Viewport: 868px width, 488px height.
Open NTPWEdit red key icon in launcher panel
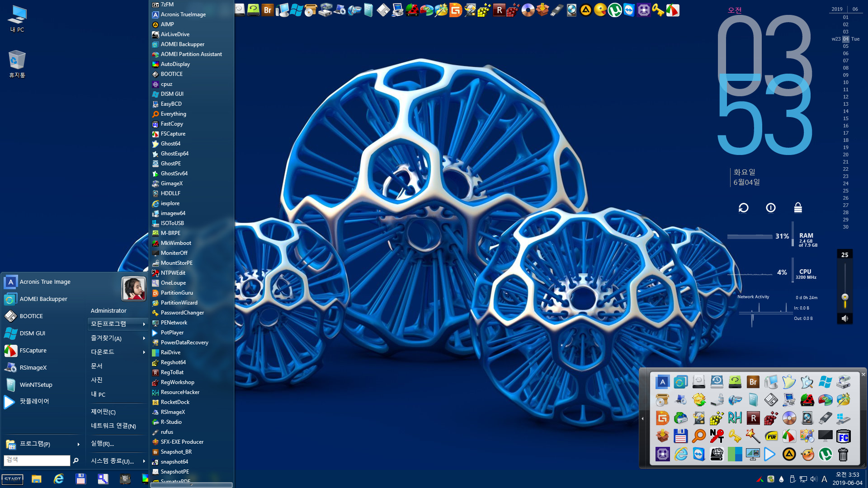[x=717, y=436]
